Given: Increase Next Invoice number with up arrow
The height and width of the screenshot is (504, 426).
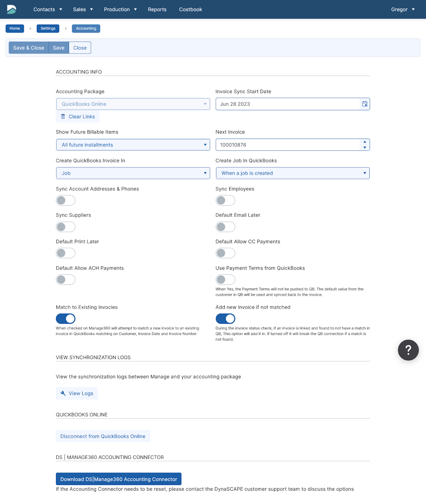Looking at the screenshot, I should (x=365, y=142).
